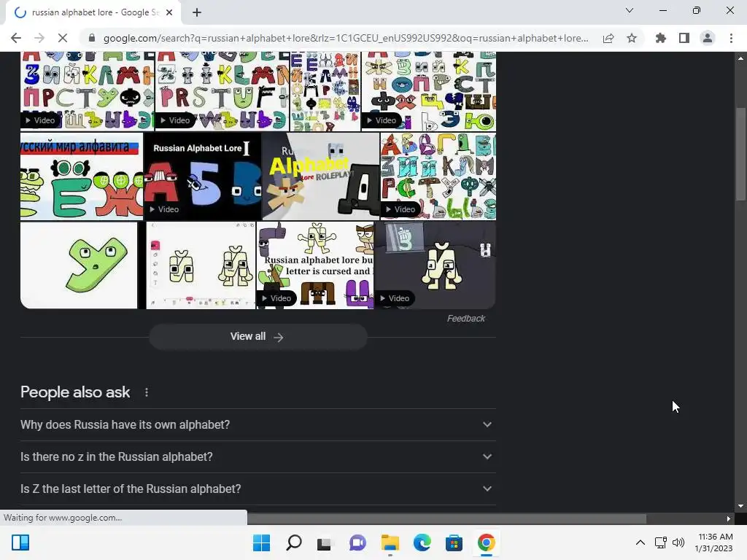Share this page icon in address bar

coord(608,38)
